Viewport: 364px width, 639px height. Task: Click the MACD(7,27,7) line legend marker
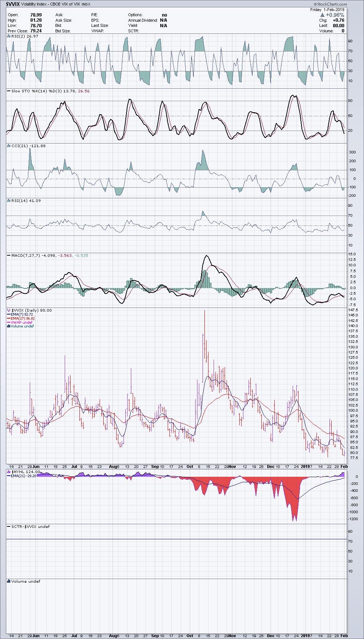coord(9,255)
